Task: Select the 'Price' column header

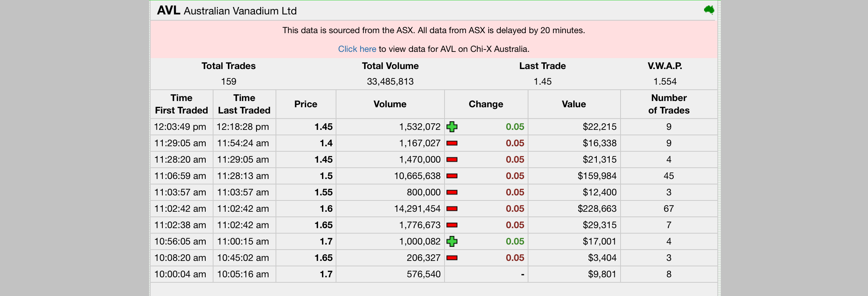Action: click(306, 104)
